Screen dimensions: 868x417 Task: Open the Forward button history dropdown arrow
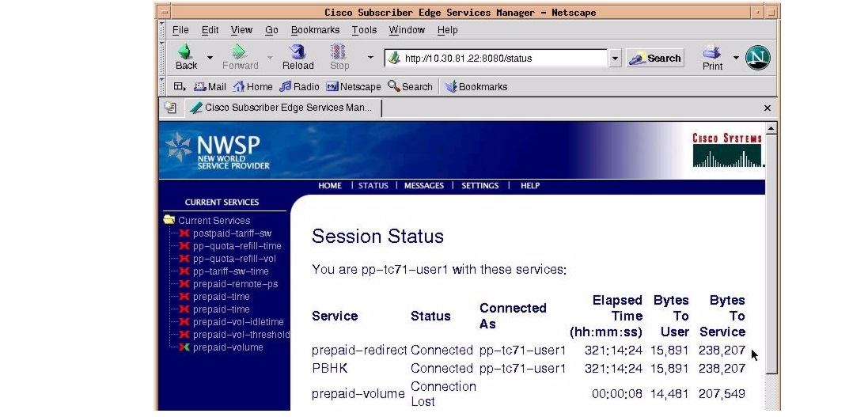270,57
